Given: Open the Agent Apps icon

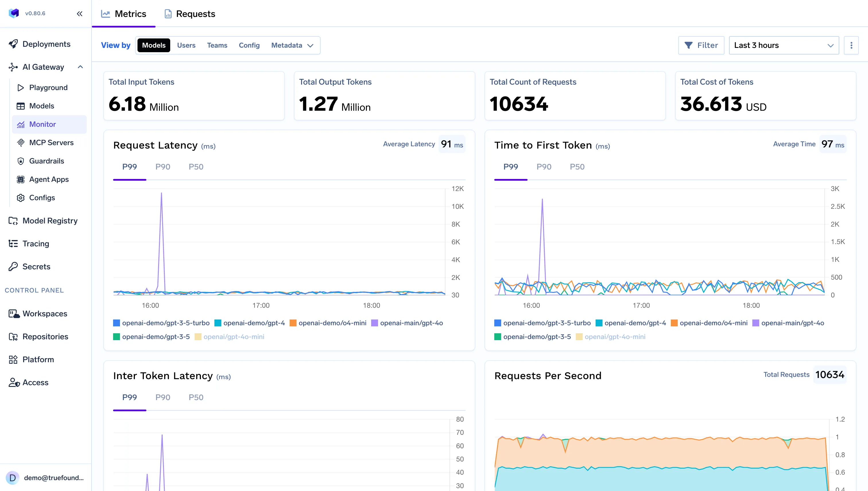Looking at the screenshot, I should pos(21,180).
